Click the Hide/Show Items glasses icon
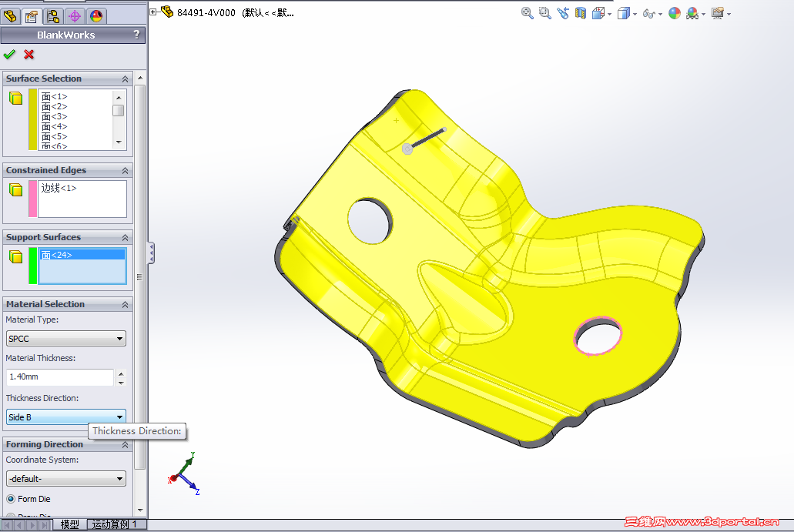This screenshot has width=794, height=532. pos(649,14)
